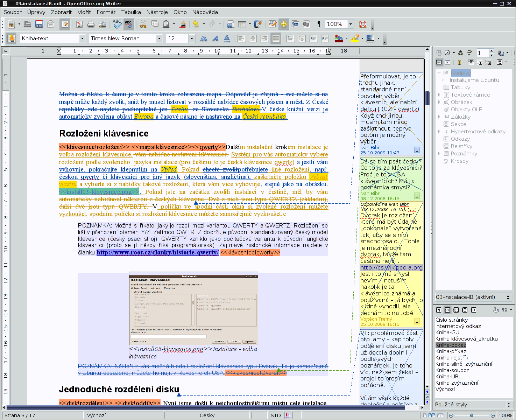Toggle Bold formatting
This screenshot has height=420, width=516.
tap(204, 38)
